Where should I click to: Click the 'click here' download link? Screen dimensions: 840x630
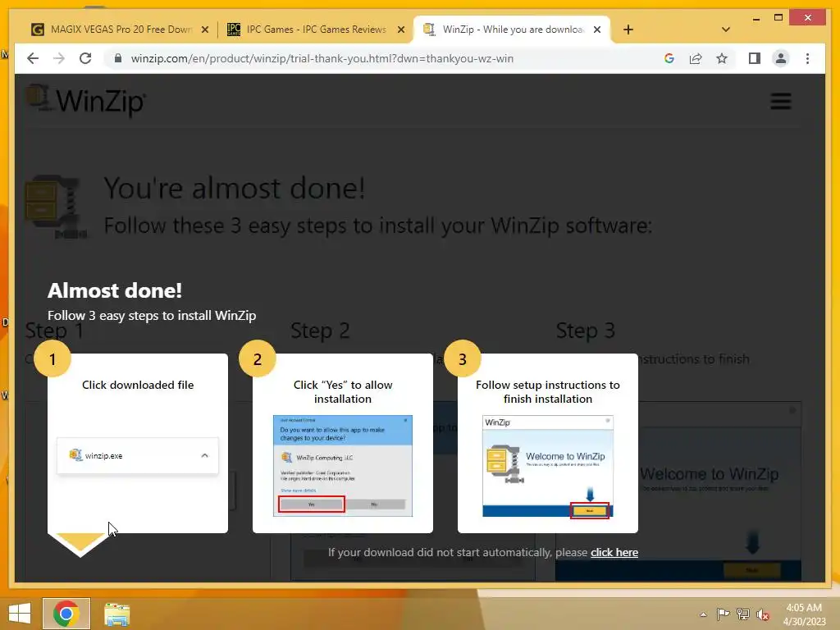point(614,552)
